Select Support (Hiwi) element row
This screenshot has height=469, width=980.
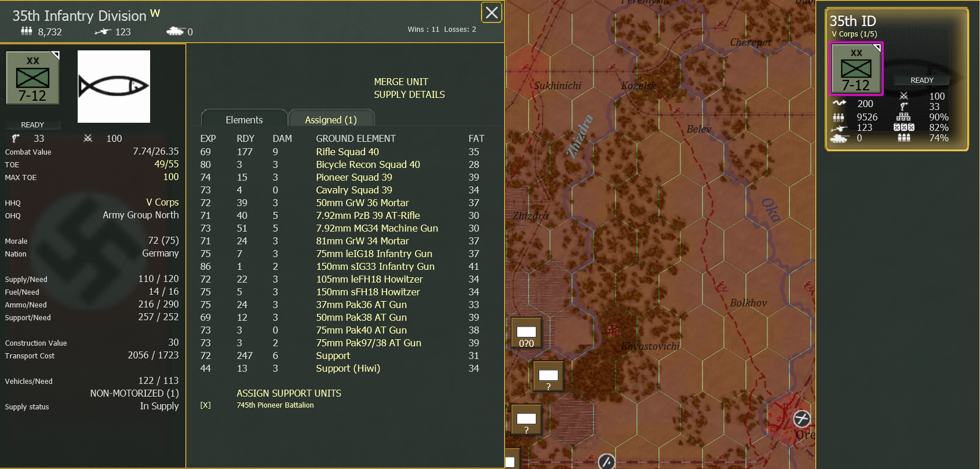coord(348,368)
